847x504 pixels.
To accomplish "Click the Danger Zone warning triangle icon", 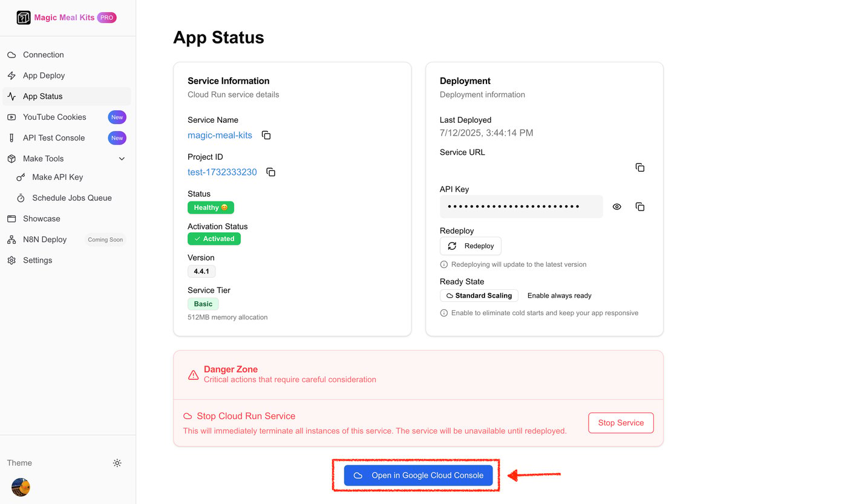I will [x=193, y=375].
